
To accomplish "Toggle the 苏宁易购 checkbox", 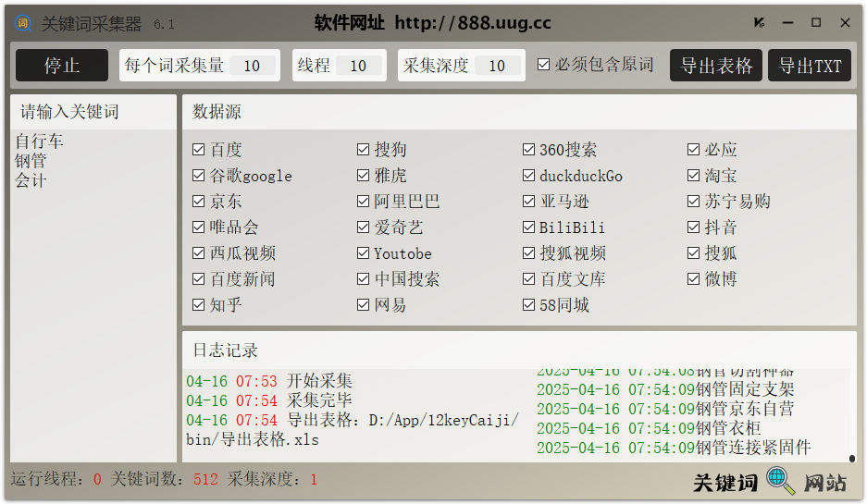I will pos(693,202).
